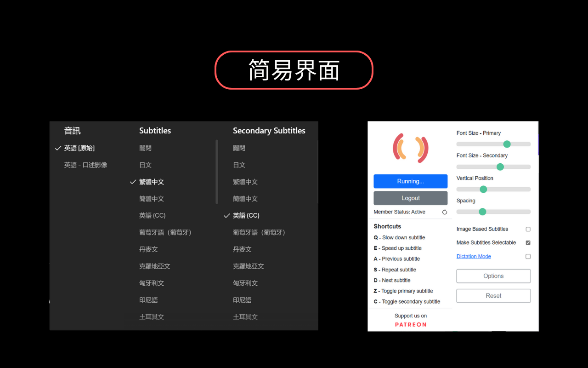
Task: Select 克羅地亞文 under Secondary Subtitles
Action: click(249, 266)
